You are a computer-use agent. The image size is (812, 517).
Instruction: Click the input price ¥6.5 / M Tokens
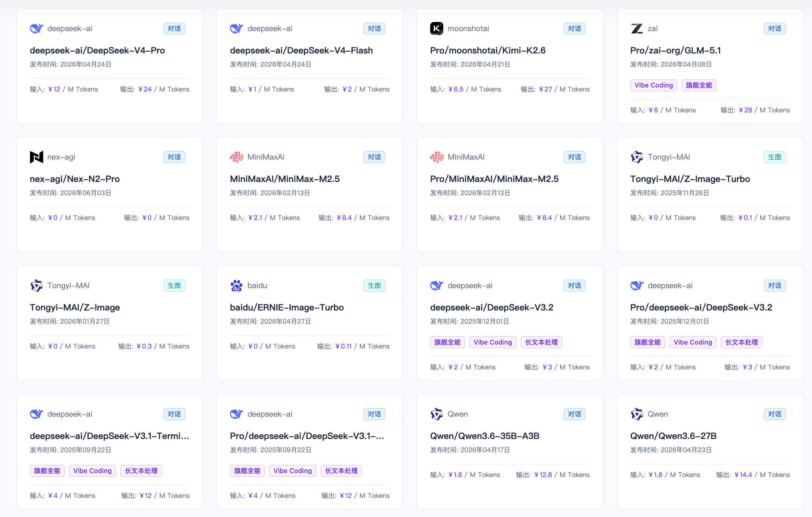466,89
